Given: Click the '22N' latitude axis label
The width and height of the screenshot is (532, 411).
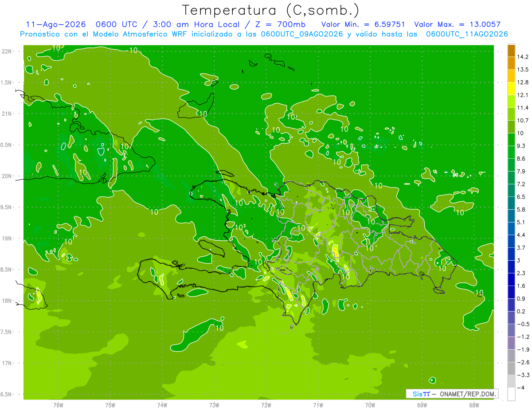Looking at the screenshot, I should (8, 51).
